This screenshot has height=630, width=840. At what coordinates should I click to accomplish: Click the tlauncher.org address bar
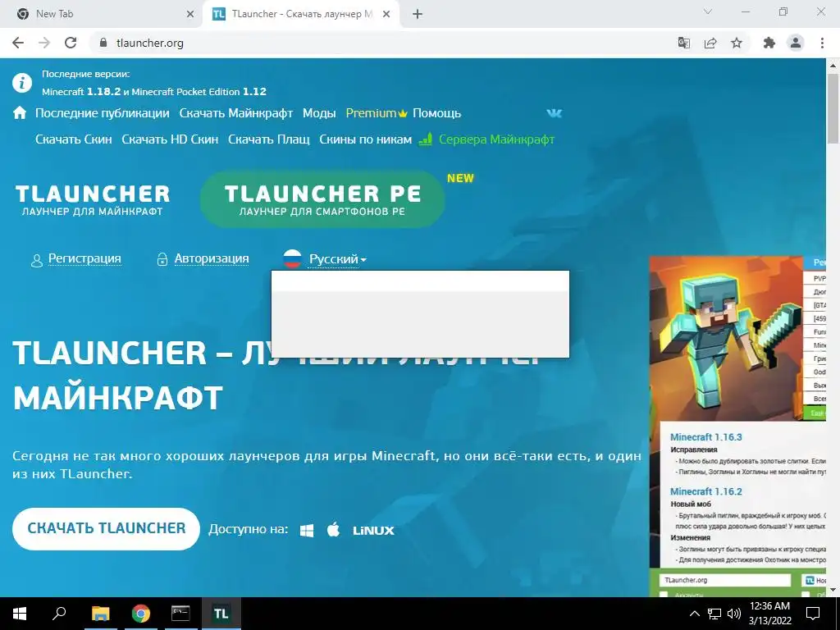pyautogui.click(x=375, y=43)
